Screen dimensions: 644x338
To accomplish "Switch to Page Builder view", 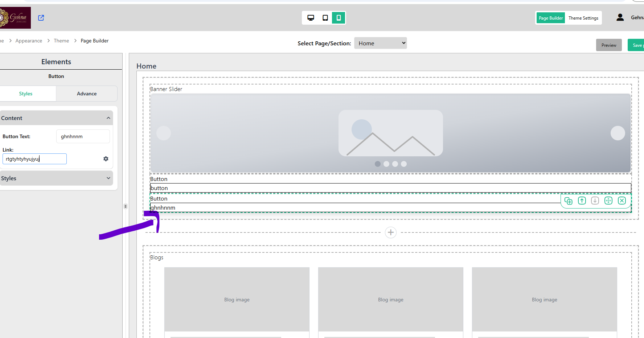I will 550,18.
